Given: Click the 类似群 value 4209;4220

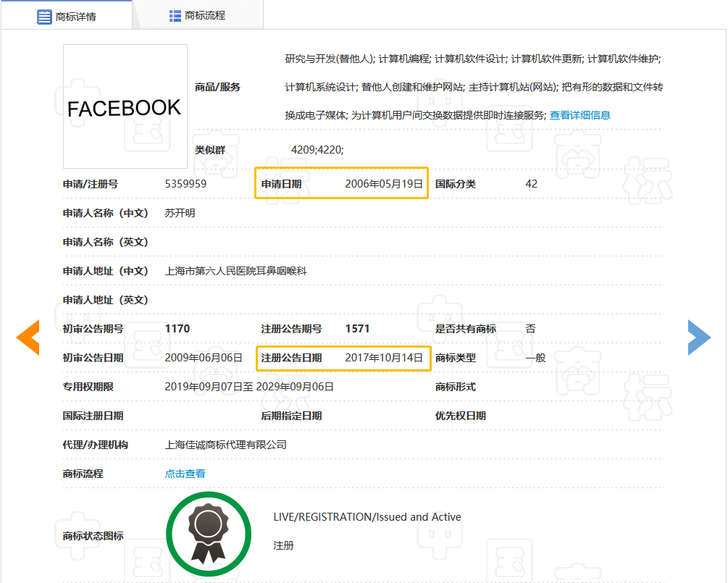Looking at the screenshot, I should 317,149.
